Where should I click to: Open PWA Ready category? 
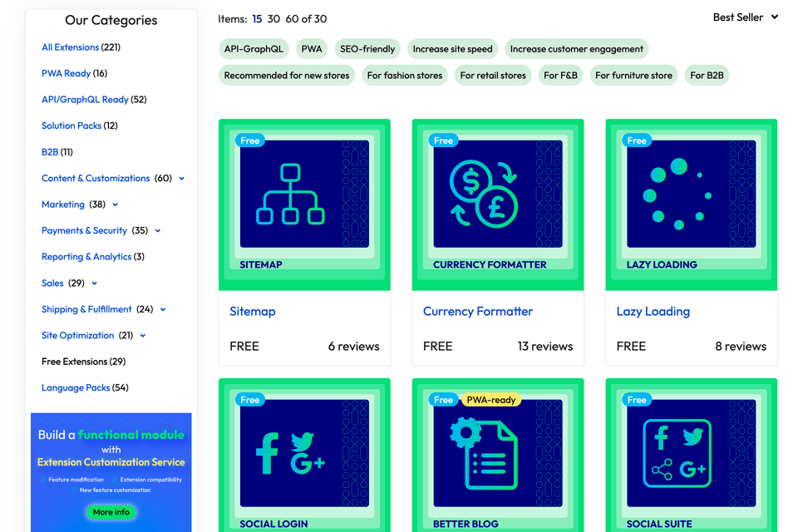point(66,73)
